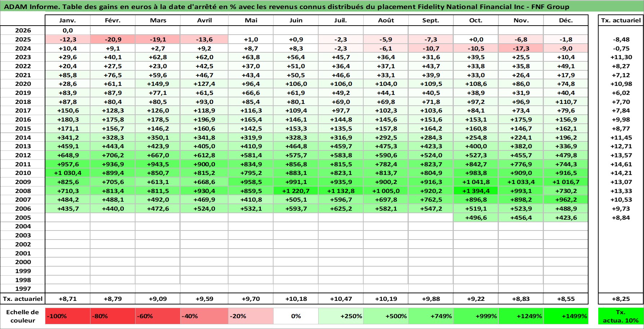The height and width of the screenshot is (329, 644).
Task: Click the +749% green scale cell
Action: pos(431,316)
